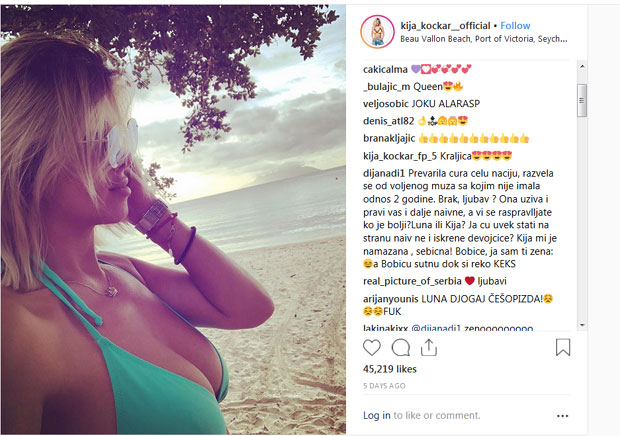Open more options three-dot menu
Screen dimensions: 620x436
562,416
